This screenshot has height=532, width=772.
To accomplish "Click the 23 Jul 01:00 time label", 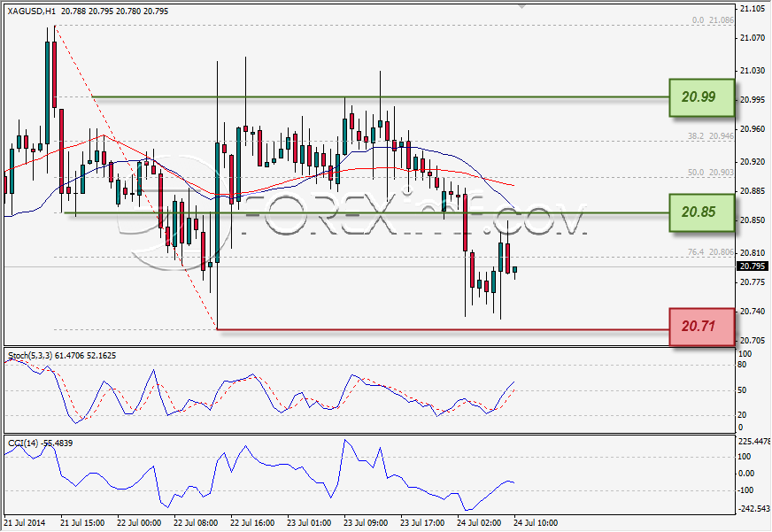I will (309, 522).
